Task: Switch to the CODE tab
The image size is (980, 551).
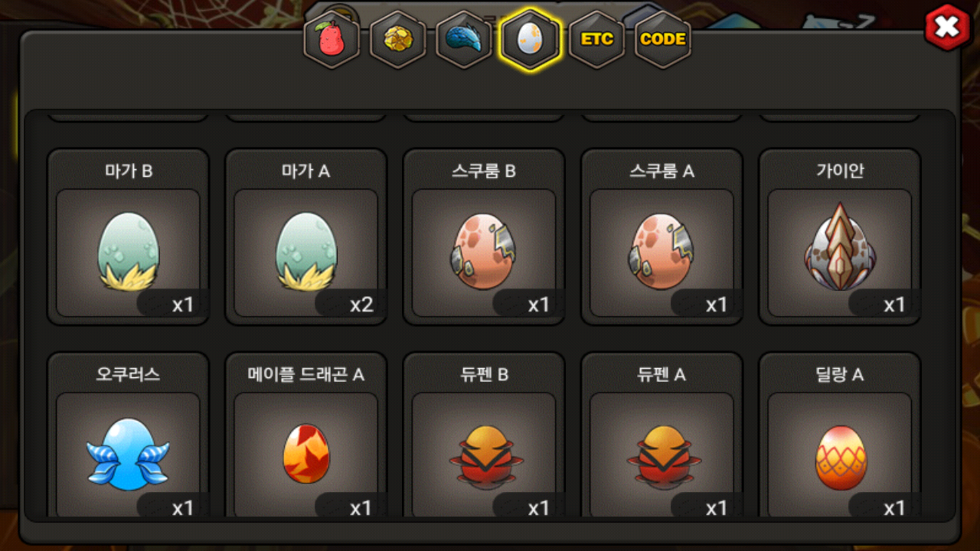Action: pyautogui.click(x=663, y=39)
